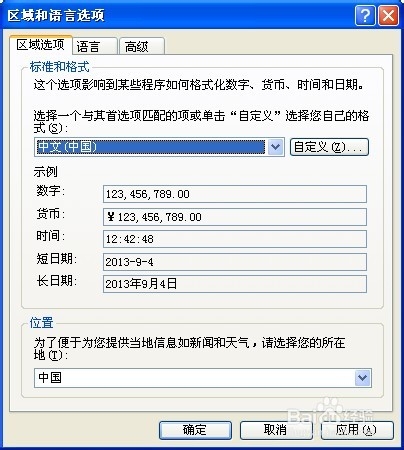Click the 长日期 sample field 2013年9月4日

pos(235,284)
